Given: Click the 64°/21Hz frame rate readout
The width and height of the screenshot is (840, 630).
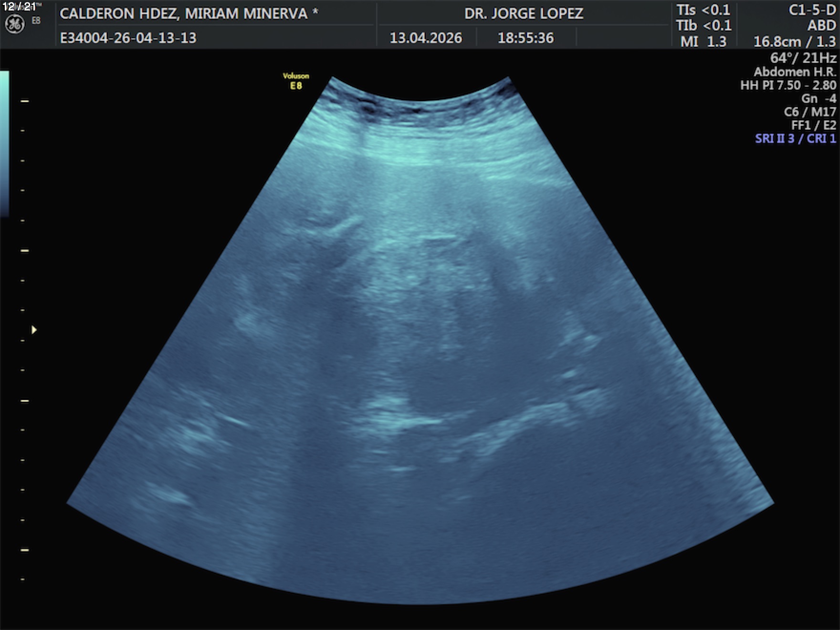Looking at the screenshot, I should (803, 58).
